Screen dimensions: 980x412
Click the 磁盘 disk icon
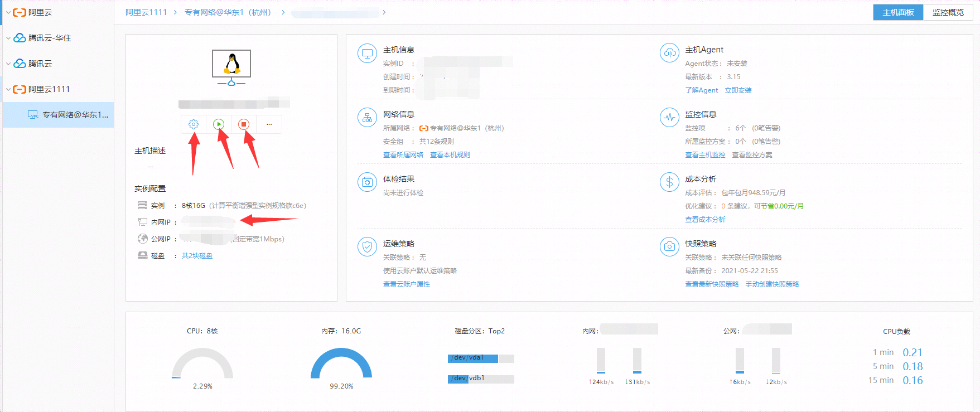pos(143,255)
